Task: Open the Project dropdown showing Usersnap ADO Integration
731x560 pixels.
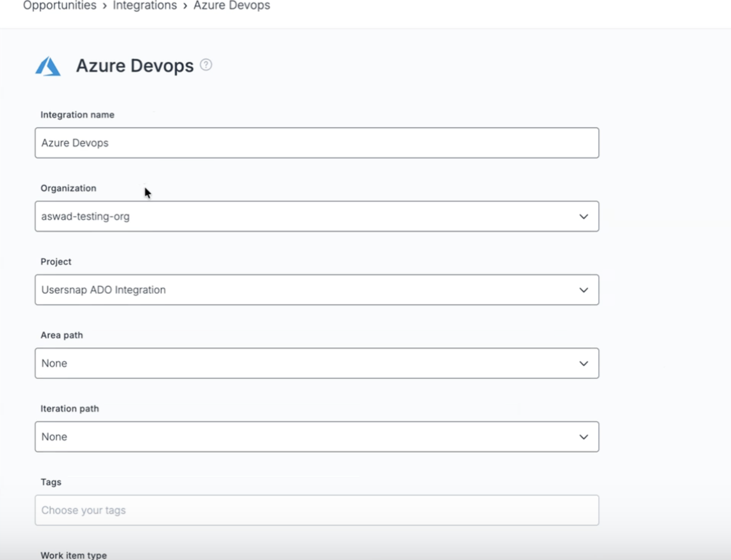Action: point(317,290)
